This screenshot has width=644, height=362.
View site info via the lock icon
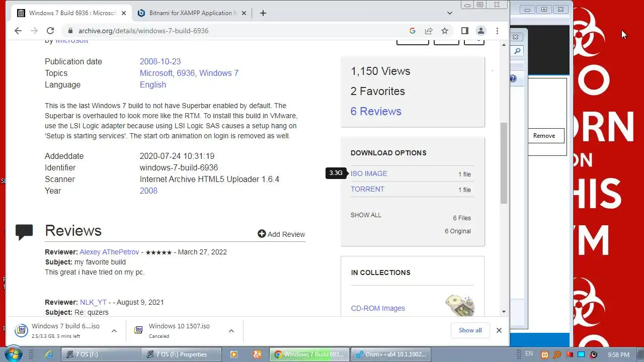click(69, 31)
